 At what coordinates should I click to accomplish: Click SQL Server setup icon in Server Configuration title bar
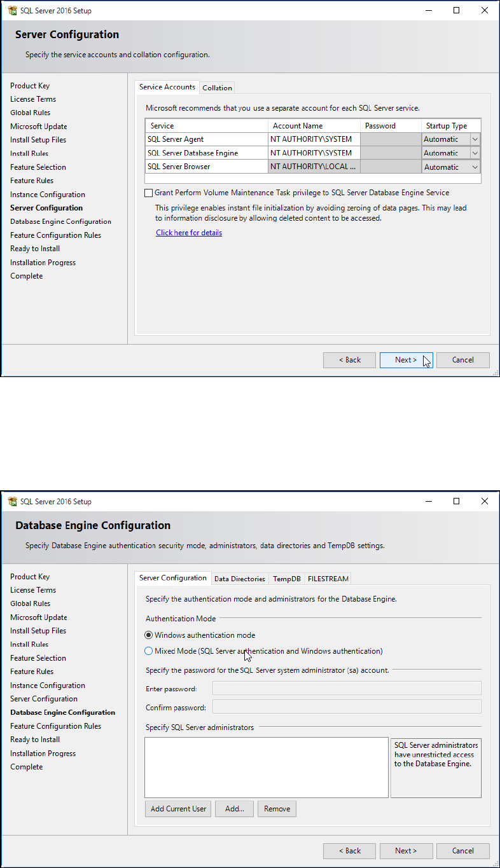click(12, 11)
